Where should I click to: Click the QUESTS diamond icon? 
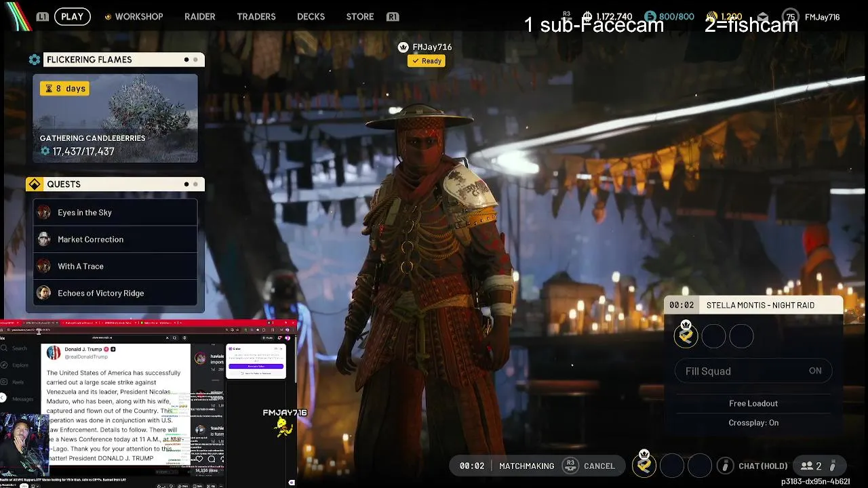(x=35, y=184)
